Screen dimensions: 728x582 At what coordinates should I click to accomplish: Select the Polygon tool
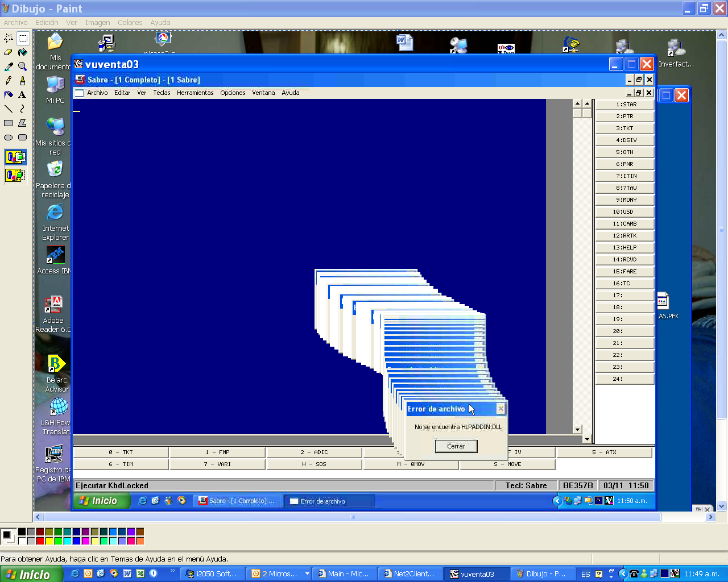23,123
